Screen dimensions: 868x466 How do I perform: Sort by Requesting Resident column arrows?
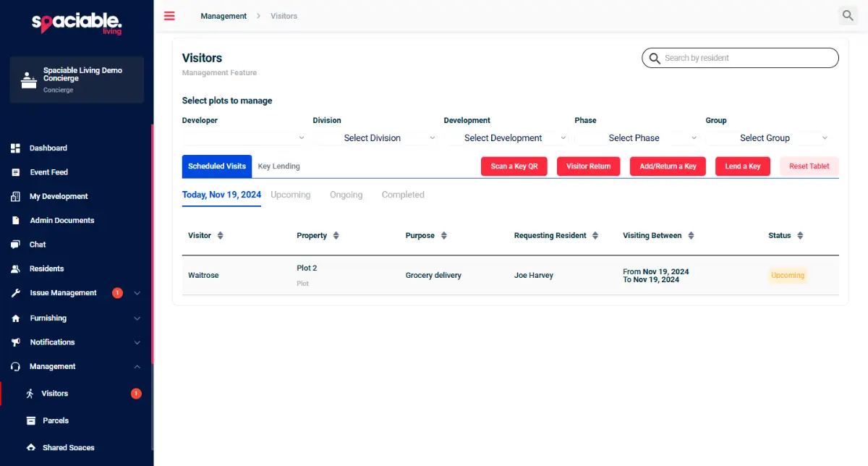click(x=595, y=236)
